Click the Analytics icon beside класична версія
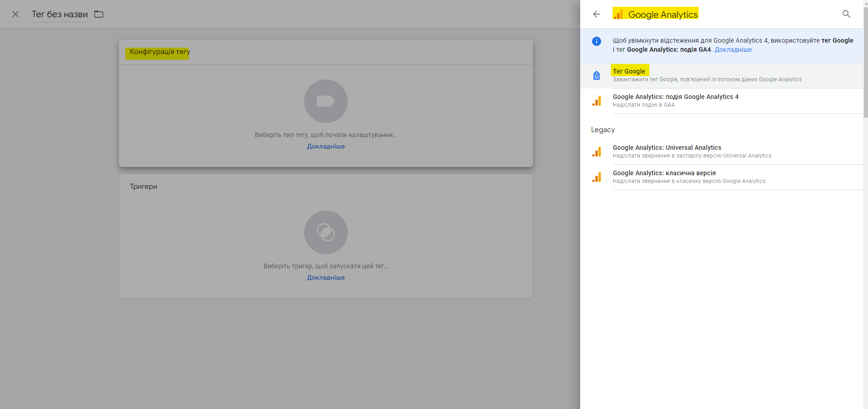868x409 pixels. point(597,177)
